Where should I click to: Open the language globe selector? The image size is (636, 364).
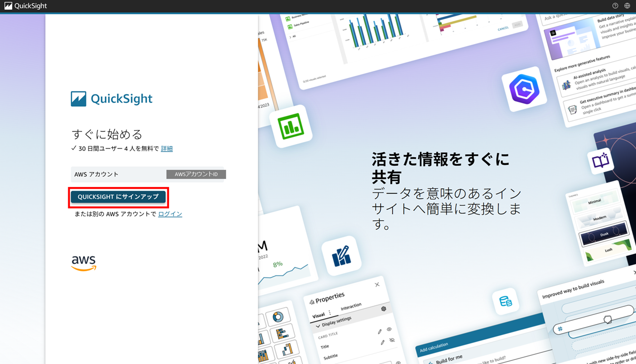pos(627,6)
